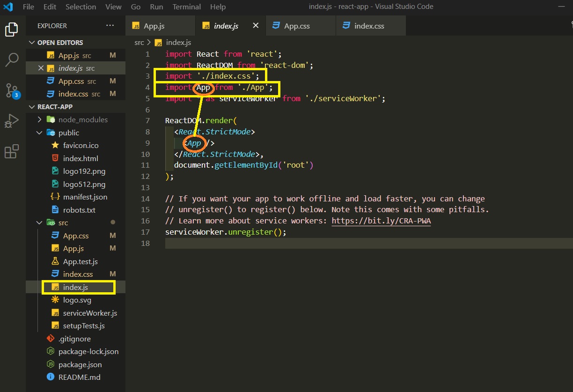Image resolution: width=573 pixels, height=392 pixels.
Task: Open logo512.png file
Action: tap(75, 184)
